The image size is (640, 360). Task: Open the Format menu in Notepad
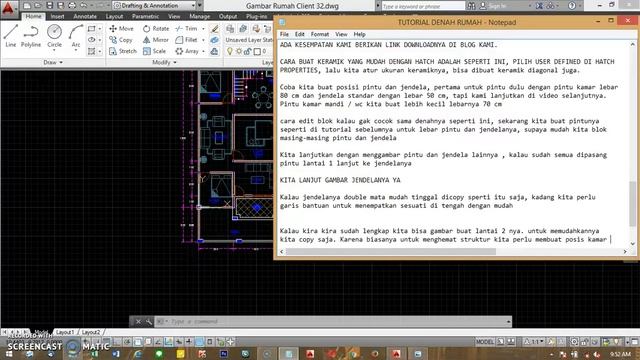pyautogui.click(x=320, y=34)
